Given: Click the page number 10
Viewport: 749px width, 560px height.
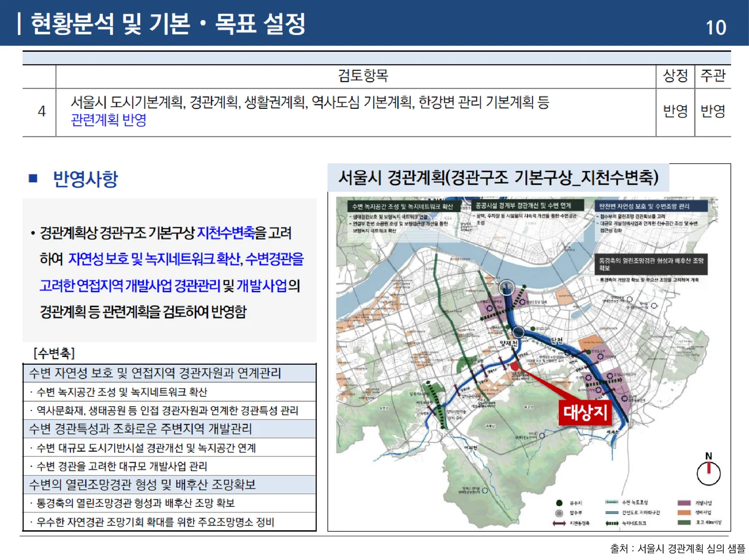Looking at the screenshot, I should coord(715,28).
